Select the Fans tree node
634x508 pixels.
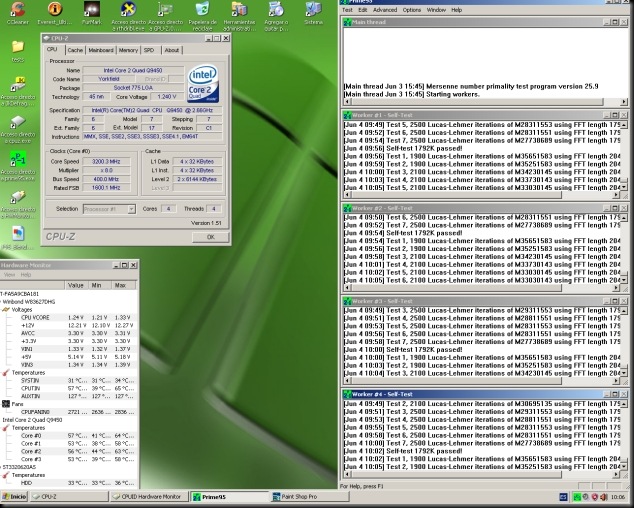tap(17, 404)
